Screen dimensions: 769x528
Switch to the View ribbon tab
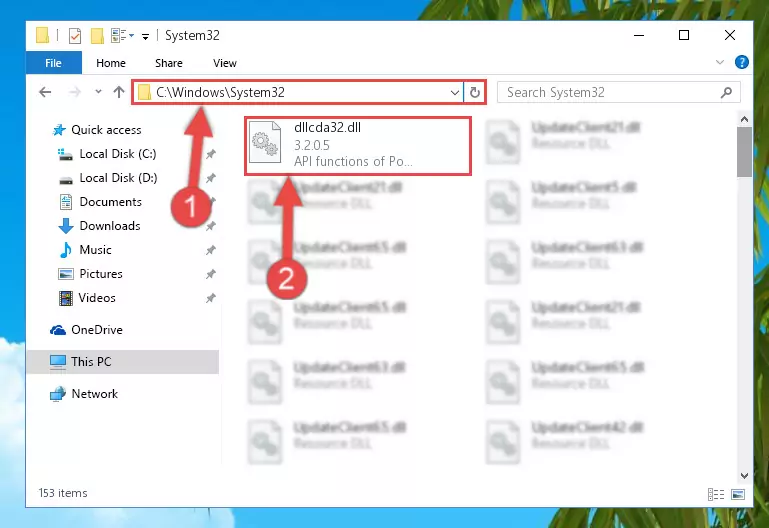[x=225, y=63]
